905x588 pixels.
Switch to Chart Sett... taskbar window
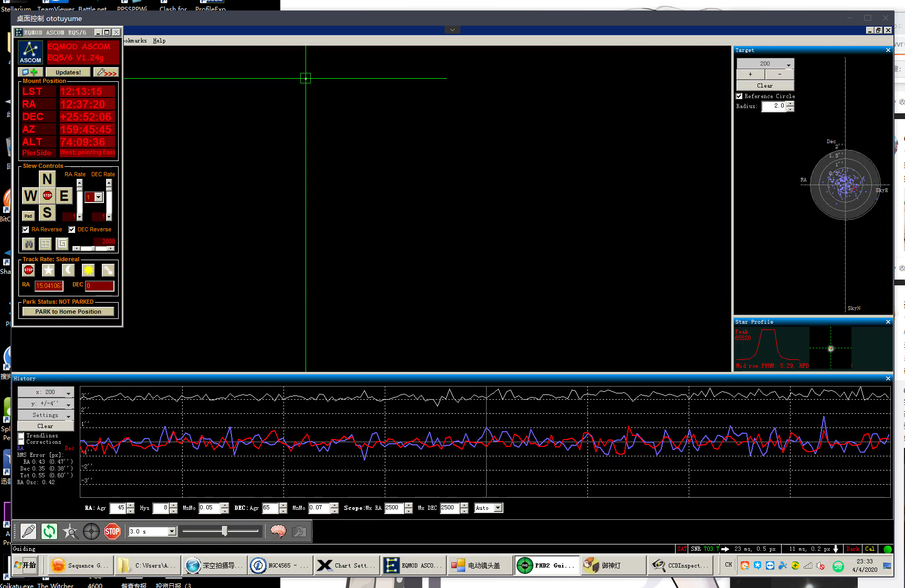[346, 565]
